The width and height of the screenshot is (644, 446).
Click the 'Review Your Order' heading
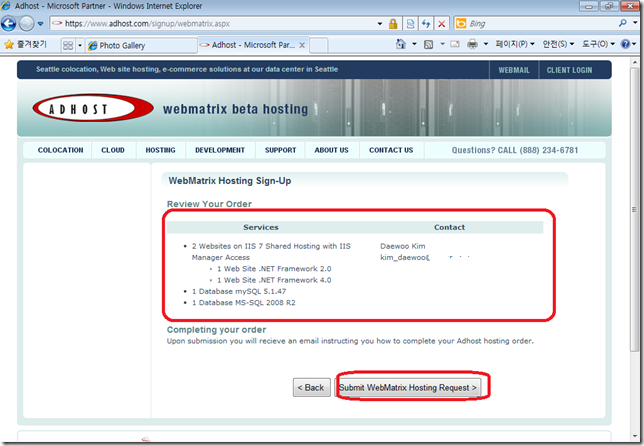pos(209,204)
